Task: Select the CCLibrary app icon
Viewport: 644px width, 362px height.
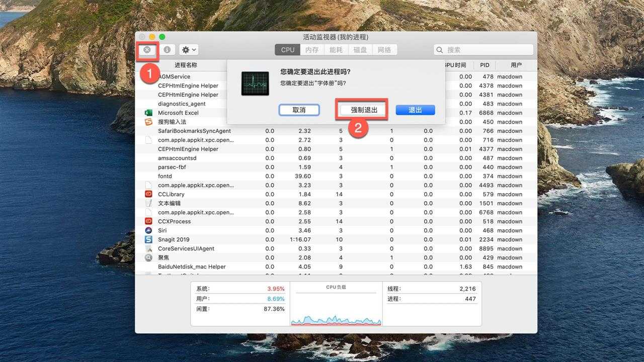Action: point(148,194)
